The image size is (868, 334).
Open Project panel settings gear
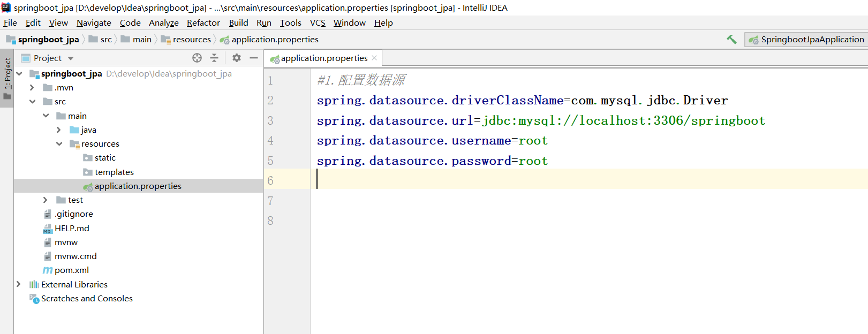(237, 58)
